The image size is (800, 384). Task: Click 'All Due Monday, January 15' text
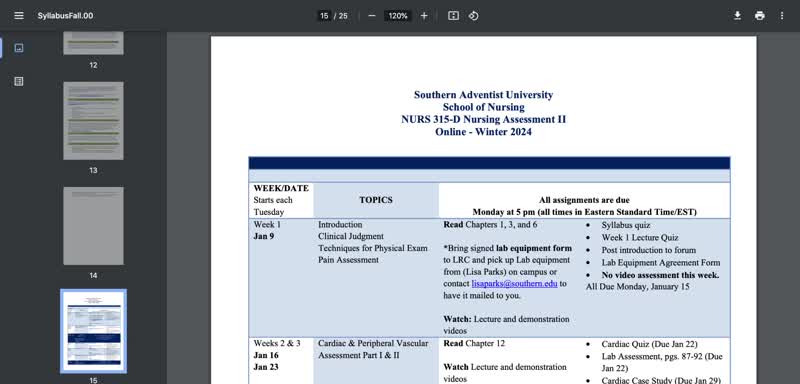click(637, 287)
